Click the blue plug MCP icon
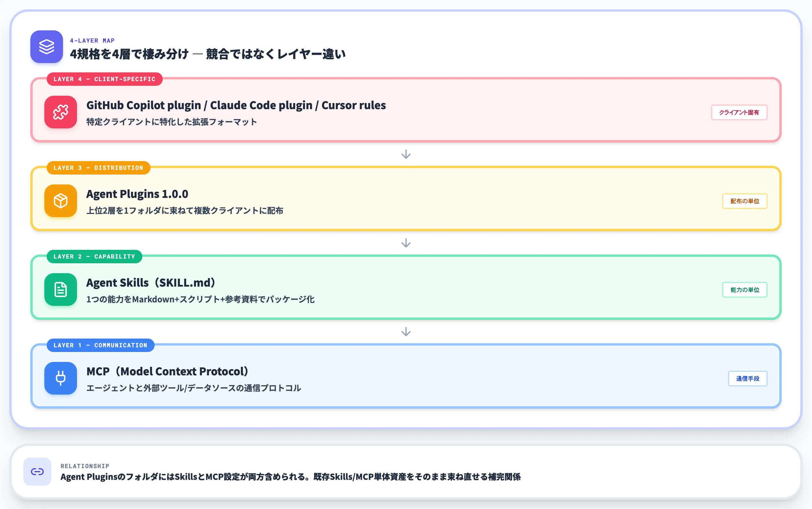 coord(61,378)
